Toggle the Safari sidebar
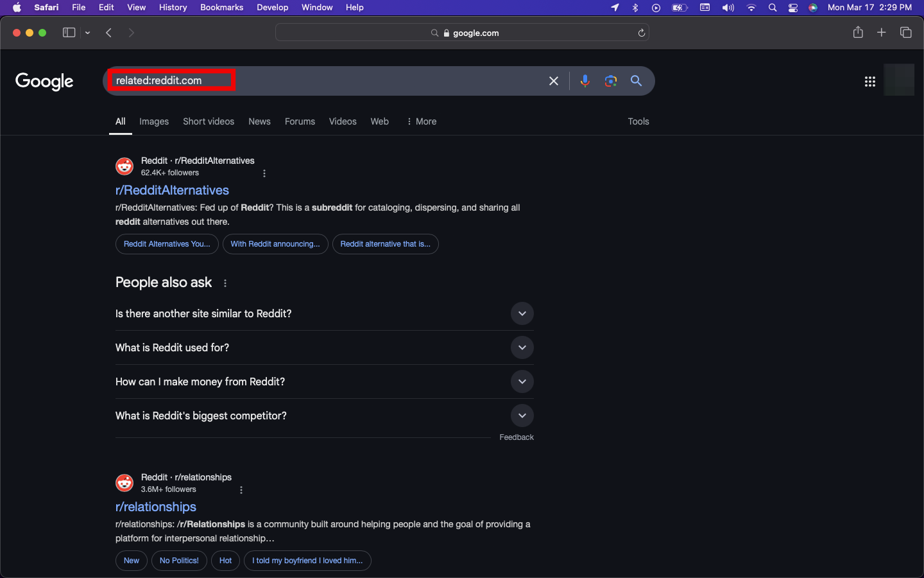This screenshot has height=578, width=924. click(69, 33)
